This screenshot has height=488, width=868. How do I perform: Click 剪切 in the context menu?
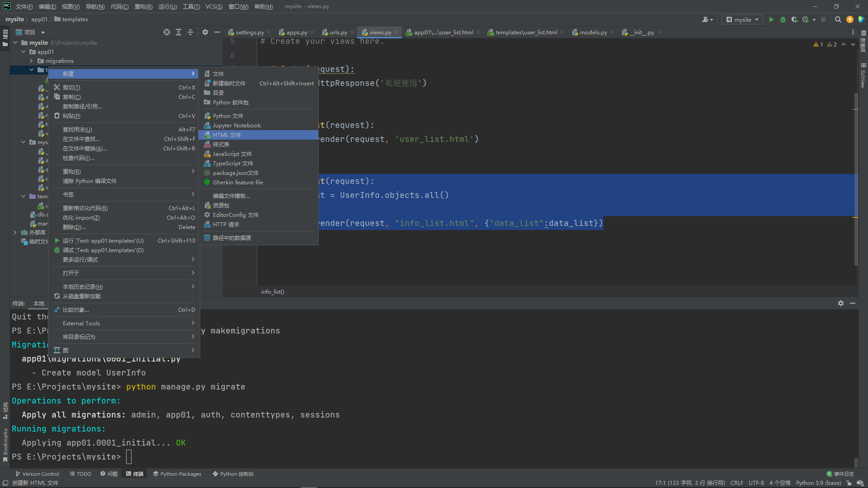point(124,87)
